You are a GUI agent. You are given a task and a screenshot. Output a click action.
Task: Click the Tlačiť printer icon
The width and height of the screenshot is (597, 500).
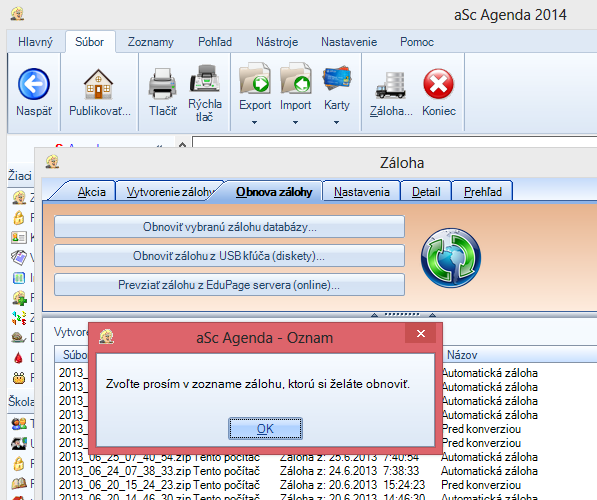pos(163,84)
